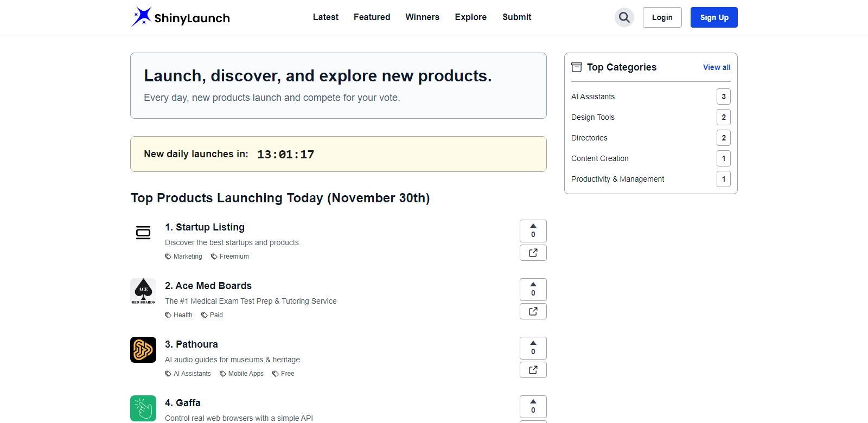Image resolution: width=868 pixels, height=423 pixels.
Task: Select the Mobile Apps tag
Action: (x=241, y=374)
